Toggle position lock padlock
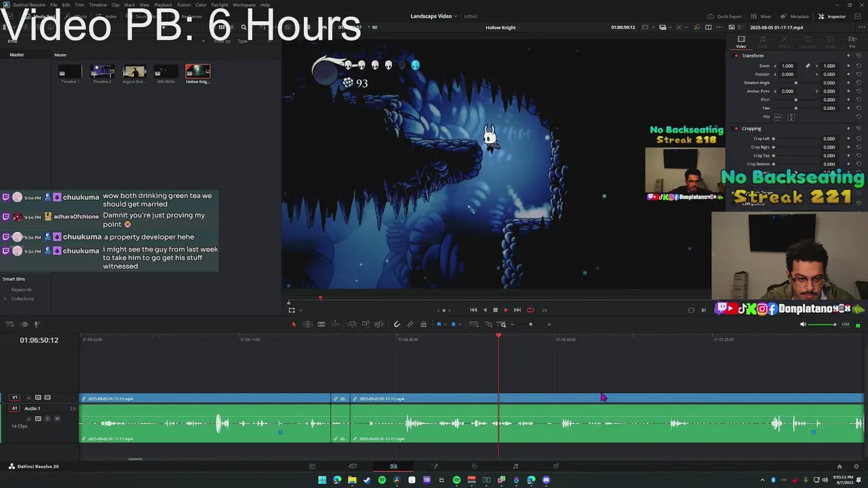Screen dimensions: 868x488 tap(424, 324)
